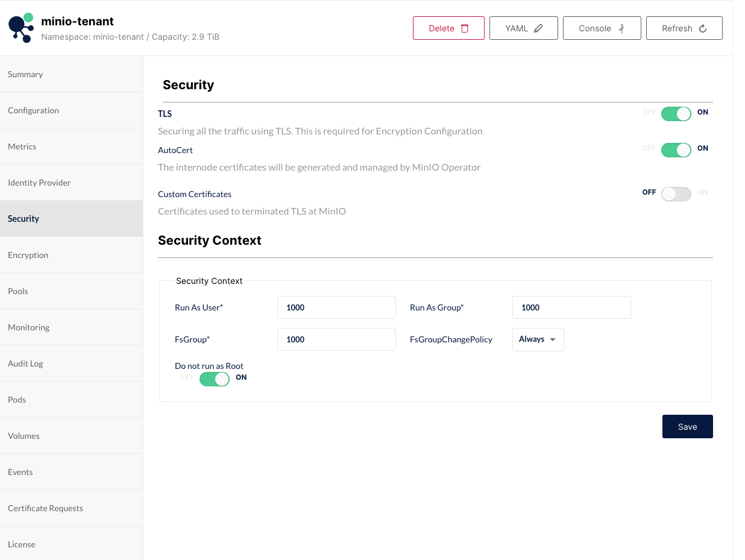This screenshot has width=745, height=560.
Task: Switch to the Encryption section
Action: click(x=28, y=254)
